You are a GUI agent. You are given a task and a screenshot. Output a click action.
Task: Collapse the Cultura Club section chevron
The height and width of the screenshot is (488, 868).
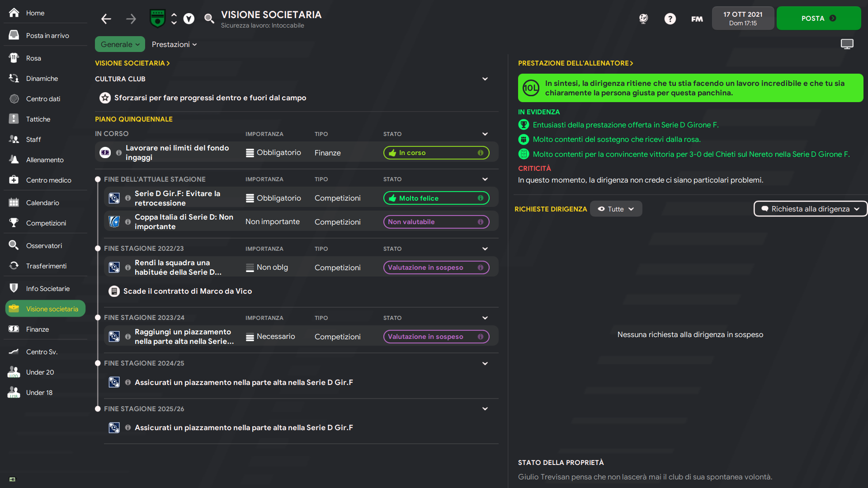tap(485, 79)
